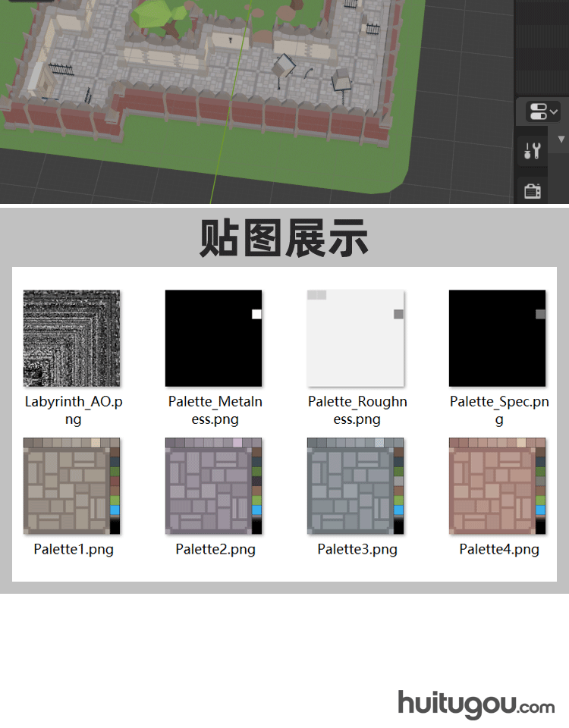Screen dimensions: 569x728
Task: Expand the panel disclosure triangle
Action: (x=561, y=140)
